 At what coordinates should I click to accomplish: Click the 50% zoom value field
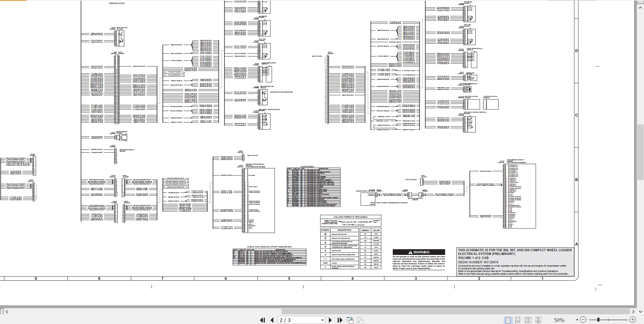click(x=559, y=320)
